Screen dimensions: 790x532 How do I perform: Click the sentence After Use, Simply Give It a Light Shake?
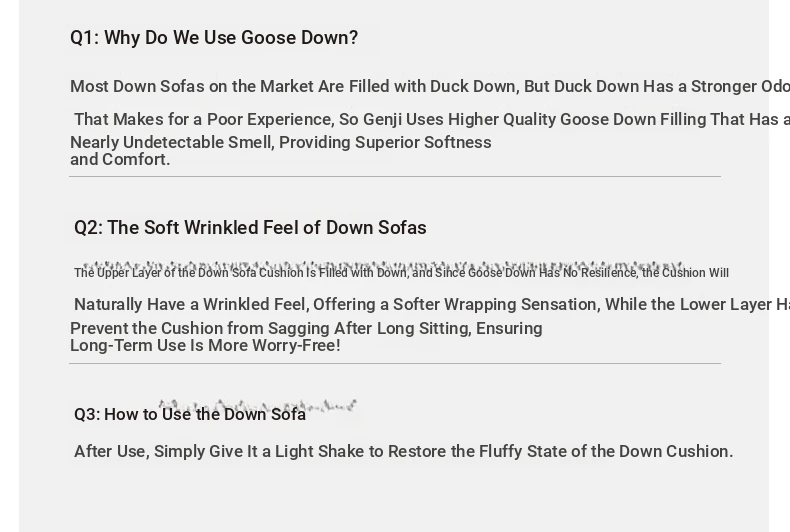pyautogui.click(x=403, y=451)
